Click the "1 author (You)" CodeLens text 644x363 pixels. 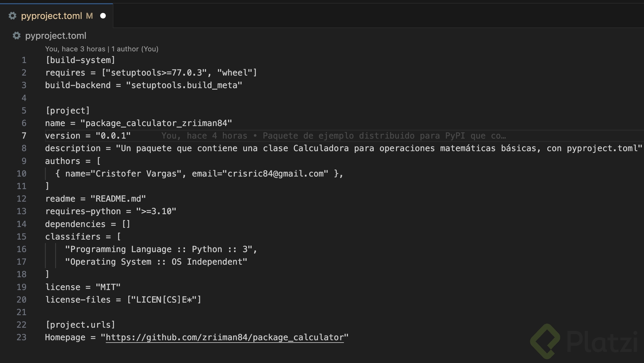click(x=135, y=49)
